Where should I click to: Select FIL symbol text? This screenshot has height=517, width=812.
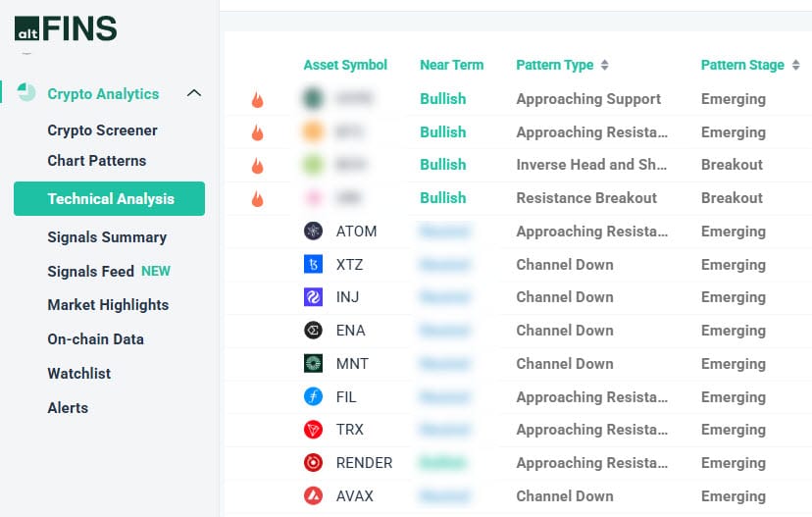[346, 397]
